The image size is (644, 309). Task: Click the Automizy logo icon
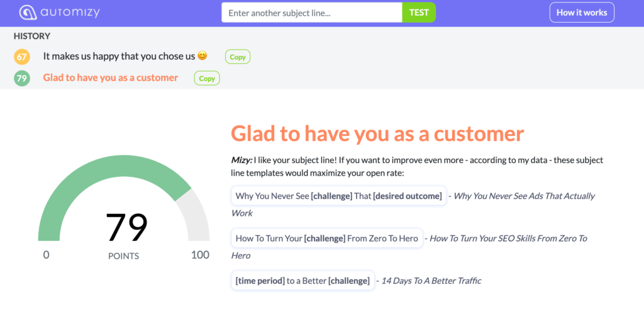coord(28,13)
